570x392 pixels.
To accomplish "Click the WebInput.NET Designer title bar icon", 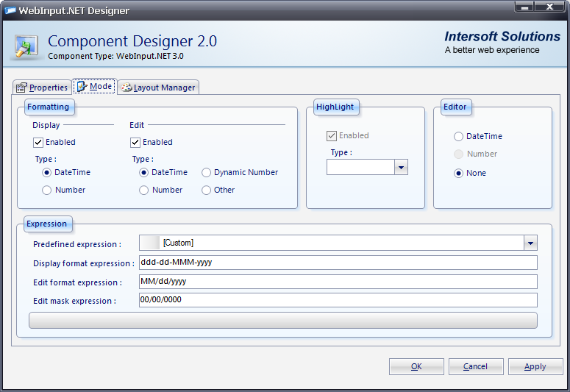I will (x=10, y=11).
